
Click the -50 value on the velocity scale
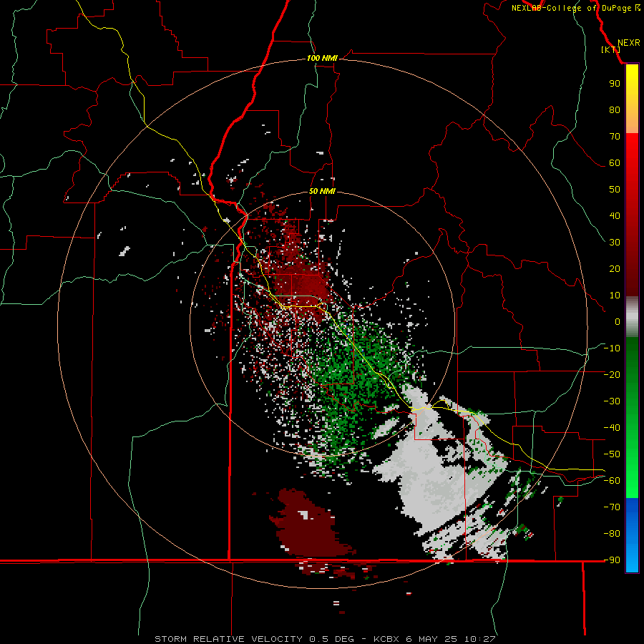tap(612, 454)
